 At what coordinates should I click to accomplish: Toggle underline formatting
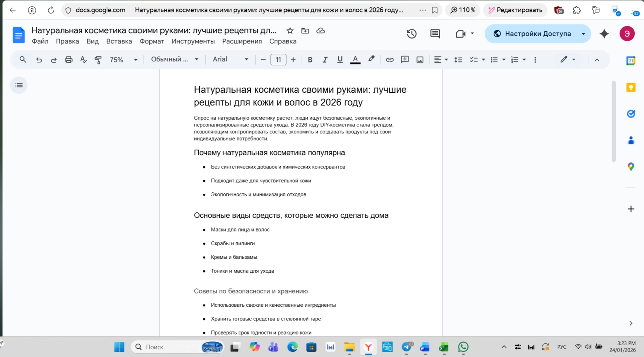pos(340,60)
